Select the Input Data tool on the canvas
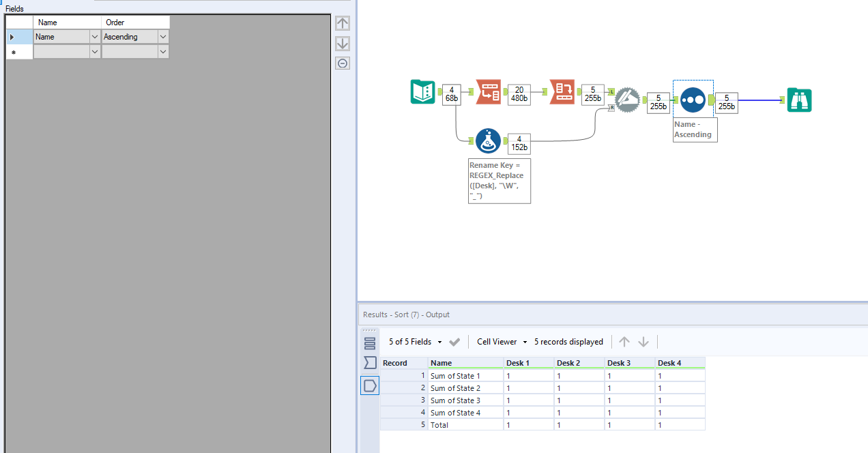The image size is (868, 453). pos(422,91)
